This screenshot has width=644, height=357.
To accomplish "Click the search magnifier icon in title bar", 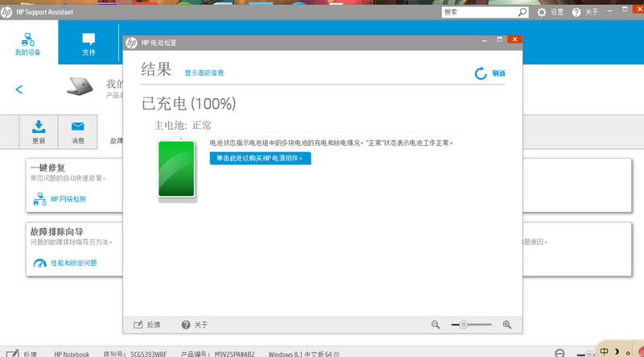I will [x=522, y=12].
